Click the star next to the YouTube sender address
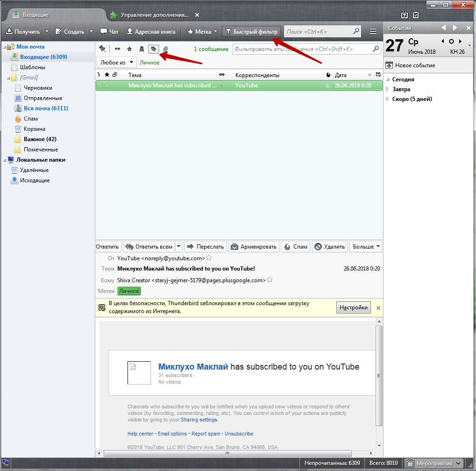 coord(209,258)
